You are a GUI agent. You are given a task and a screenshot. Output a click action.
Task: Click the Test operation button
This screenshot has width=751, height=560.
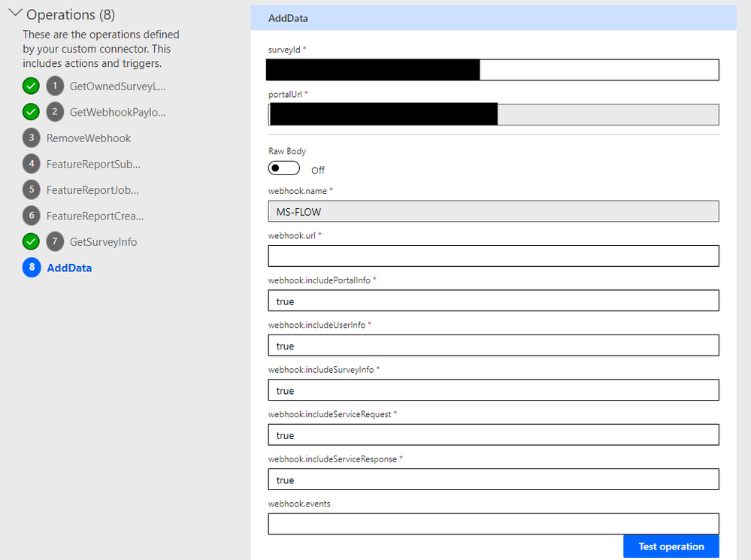(671, 546)
